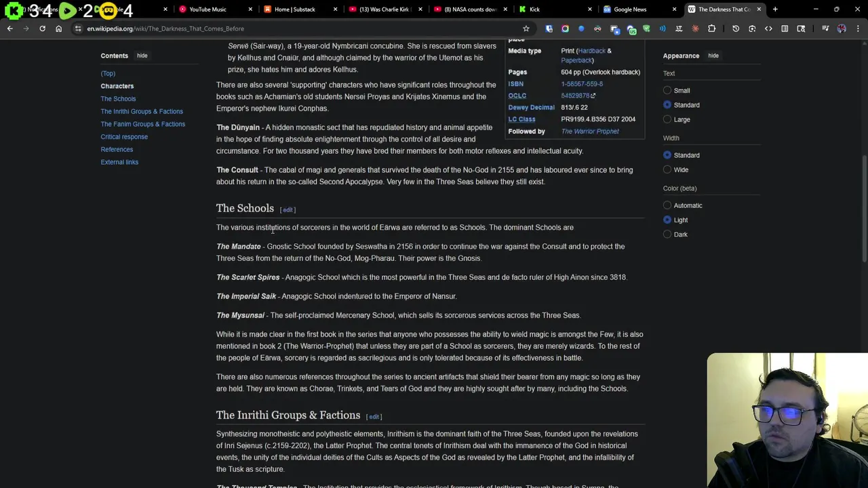Screen dimensions: 868x488
Task: Jump to (Top) in Contents
Action: pyautogui.click(x=108, y=73)
